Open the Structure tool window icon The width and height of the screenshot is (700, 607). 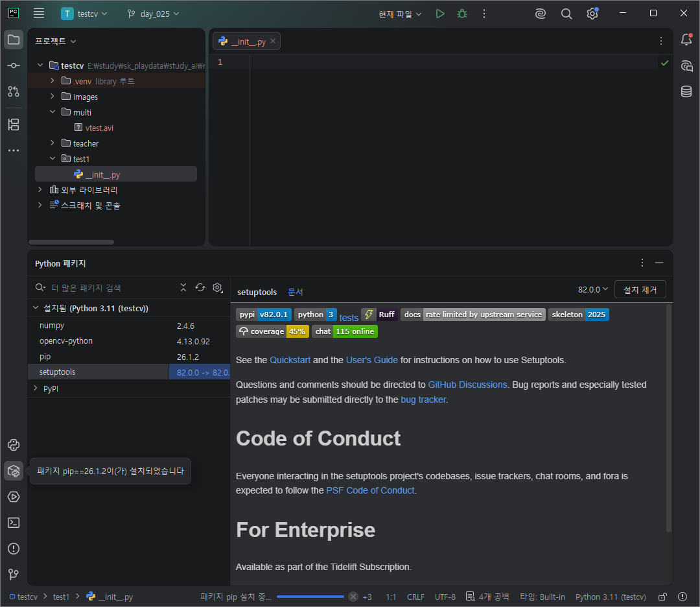point(14,125)
